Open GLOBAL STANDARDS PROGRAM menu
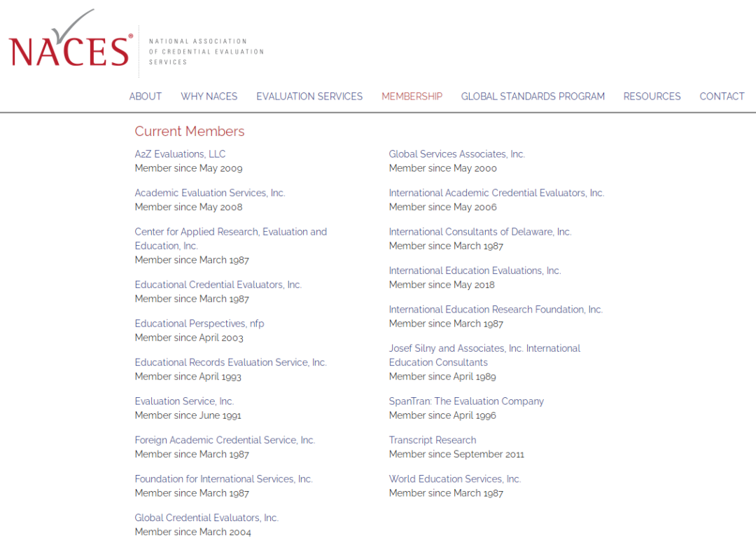The height and width of the screenshot is (552, 756). click(533, 97)
